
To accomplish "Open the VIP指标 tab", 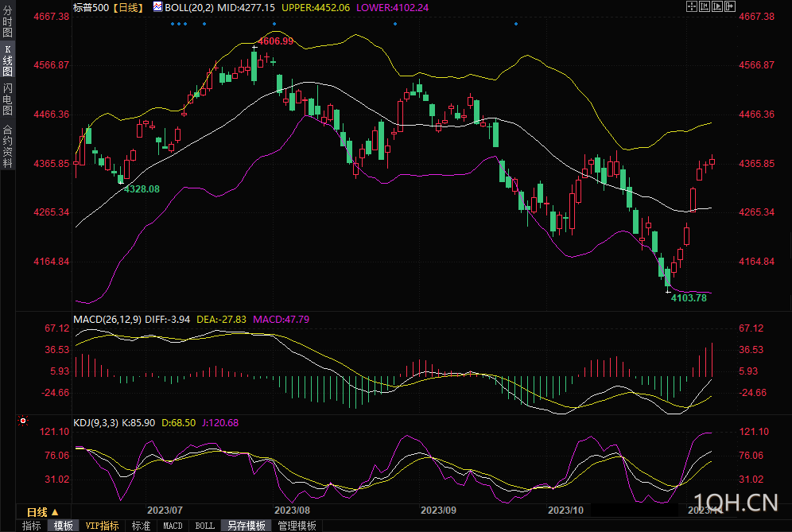I will click(x=103, y=526).
